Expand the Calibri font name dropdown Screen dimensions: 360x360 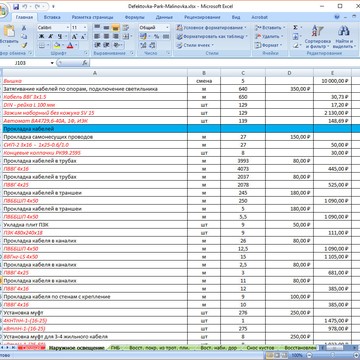(68, 28)
